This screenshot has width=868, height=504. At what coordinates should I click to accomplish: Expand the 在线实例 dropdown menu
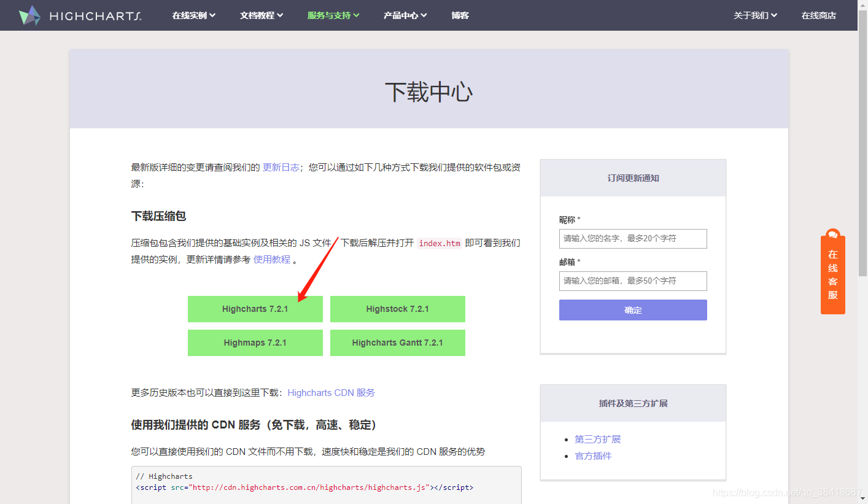point(194,15)
